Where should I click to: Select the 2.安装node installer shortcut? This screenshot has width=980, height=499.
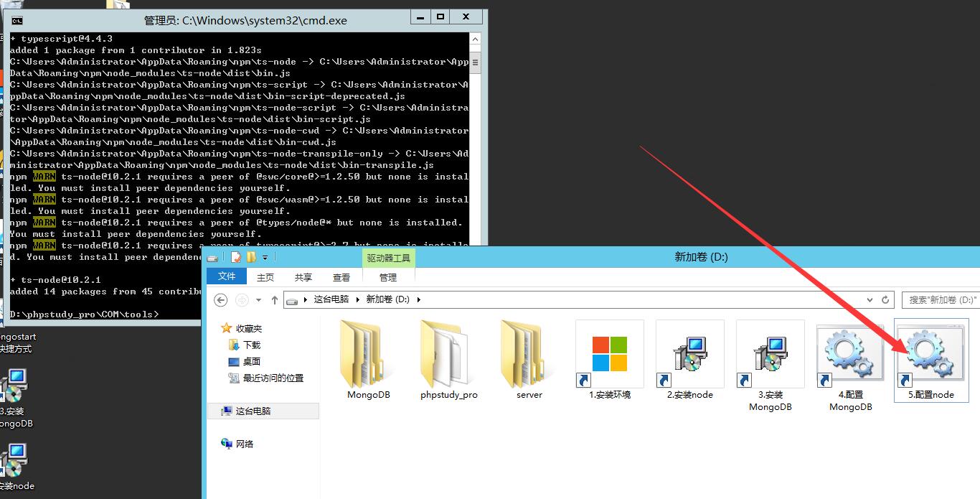click(689, 355)
